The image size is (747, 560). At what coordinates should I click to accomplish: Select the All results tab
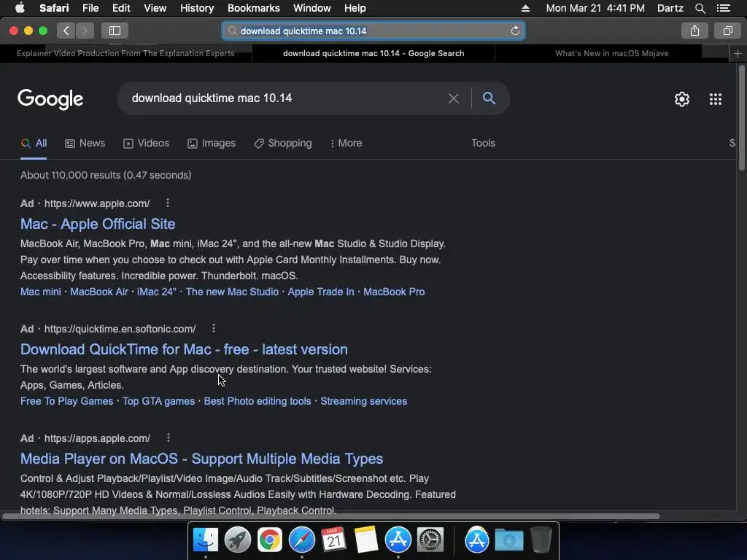pyautogui.click(x=34, y=144)
